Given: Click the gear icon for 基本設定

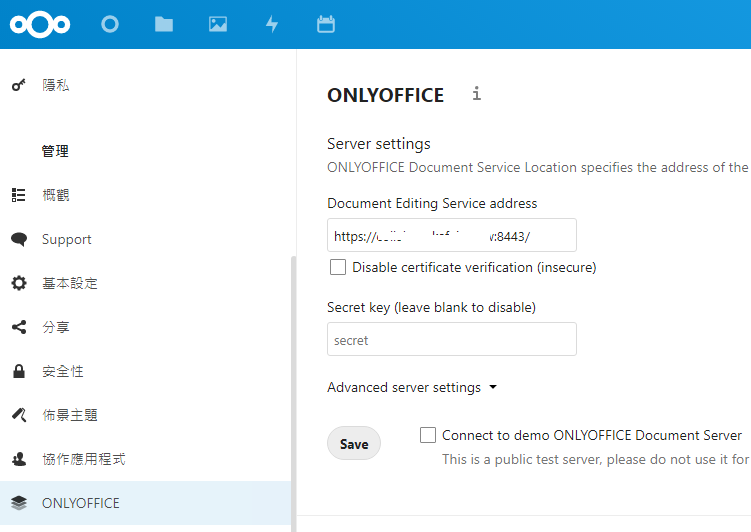Looking at the screenshot, I should (x=19, y=283).
